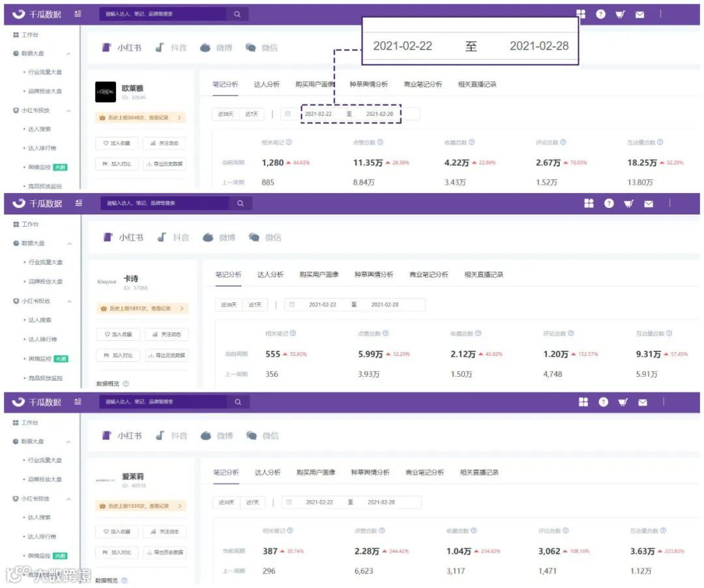Switch to the 达人分析 tab for 欧莱雅

pos(267,84)
